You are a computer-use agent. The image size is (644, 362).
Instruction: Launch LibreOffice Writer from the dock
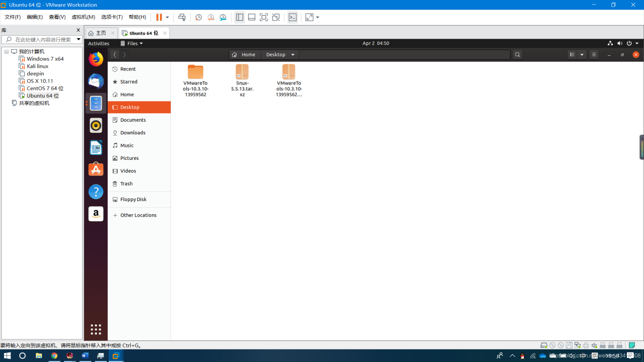96,147
